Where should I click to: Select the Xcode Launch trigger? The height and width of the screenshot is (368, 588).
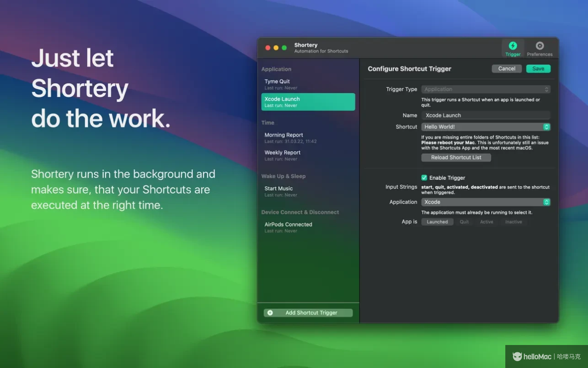pos(308,102)
